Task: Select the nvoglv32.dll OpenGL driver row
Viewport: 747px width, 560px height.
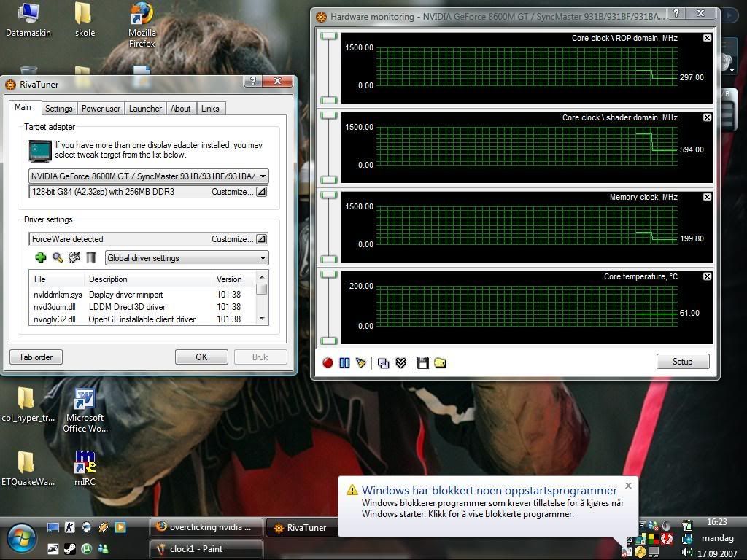Action: (142, 319)
